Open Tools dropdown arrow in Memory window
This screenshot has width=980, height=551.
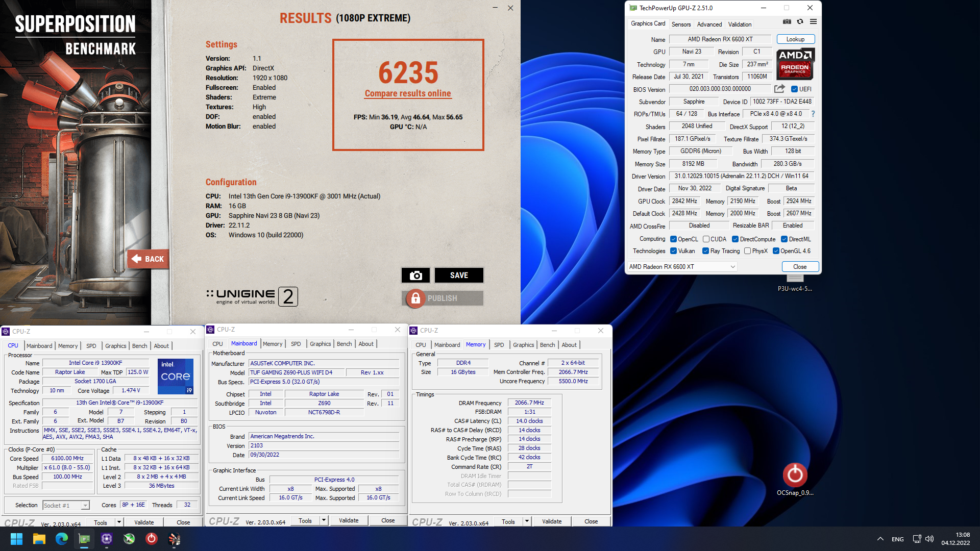pos(527,521)
